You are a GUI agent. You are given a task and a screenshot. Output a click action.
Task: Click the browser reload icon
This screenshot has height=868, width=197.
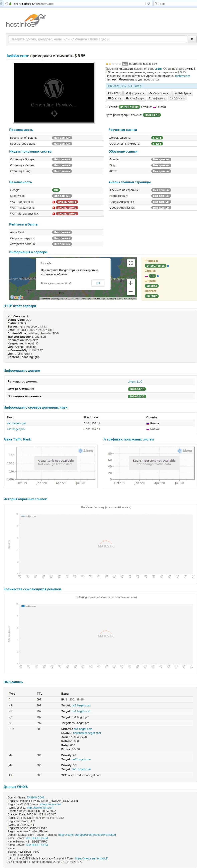click(x=148, y=4)
